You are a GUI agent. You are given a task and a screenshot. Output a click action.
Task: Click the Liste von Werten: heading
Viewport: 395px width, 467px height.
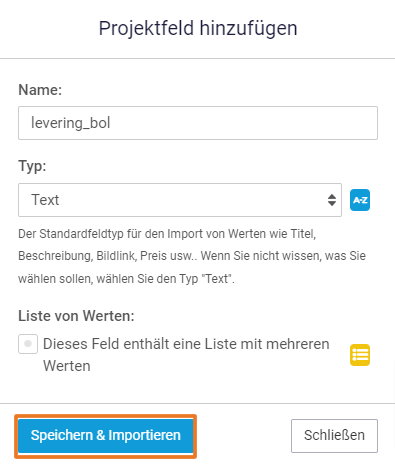click(76, 316)
